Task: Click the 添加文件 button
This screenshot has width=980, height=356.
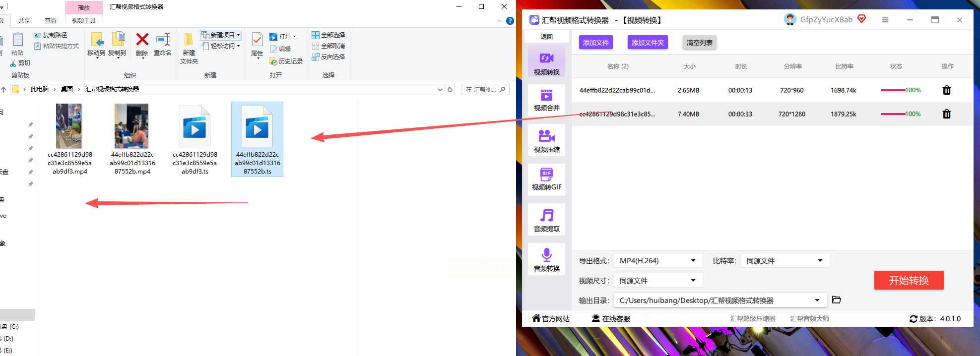Action: [596, 43]
